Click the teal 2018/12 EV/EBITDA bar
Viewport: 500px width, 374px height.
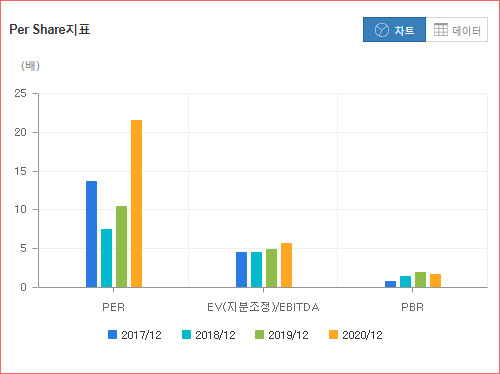click(x=256, y=270)
